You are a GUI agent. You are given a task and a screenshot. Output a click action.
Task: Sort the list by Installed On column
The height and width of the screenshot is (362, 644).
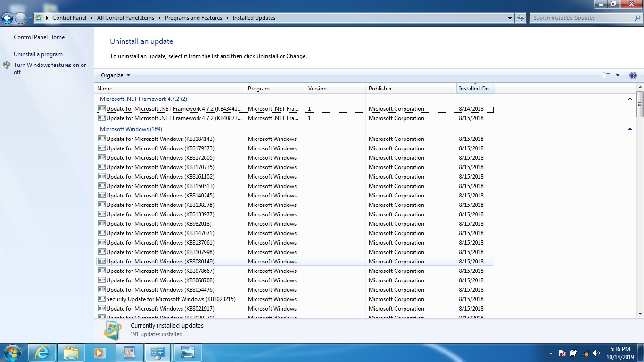click(474, 89)
